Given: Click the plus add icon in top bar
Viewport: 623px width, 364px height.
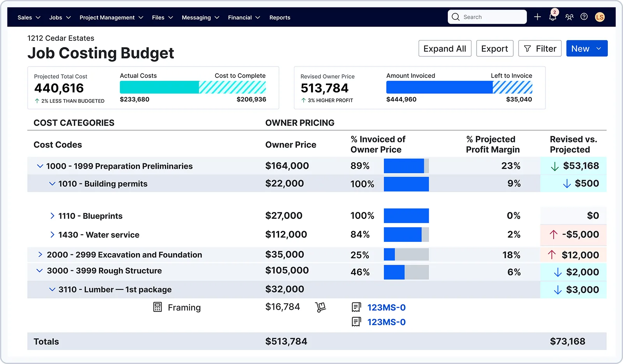Looking at the screenshot, I should pos(537,17).
